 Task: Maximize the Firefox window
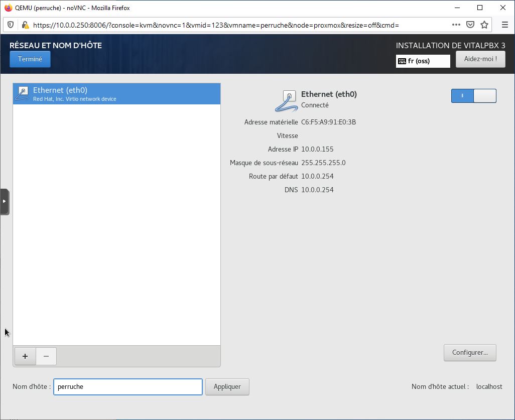(480, 8)
